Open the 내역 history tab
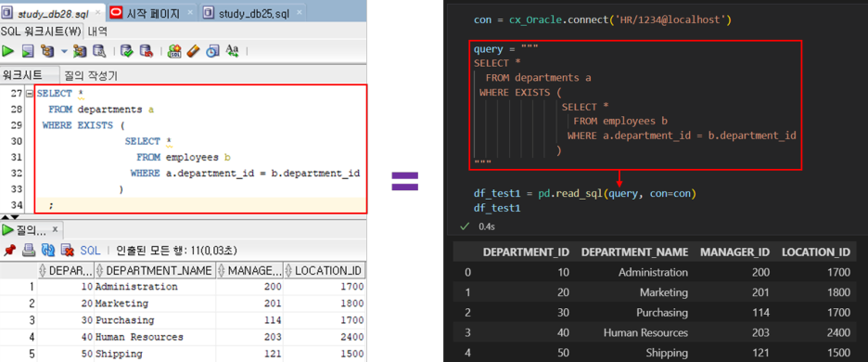868x362 pixels. (x=97, y=31)
